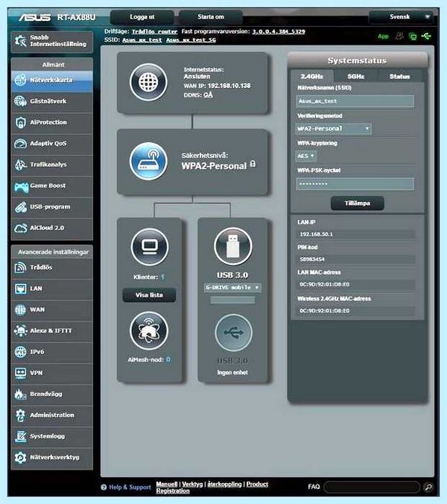Switch to the Status tab
447x504 pixels.
[x=399, y=77]
